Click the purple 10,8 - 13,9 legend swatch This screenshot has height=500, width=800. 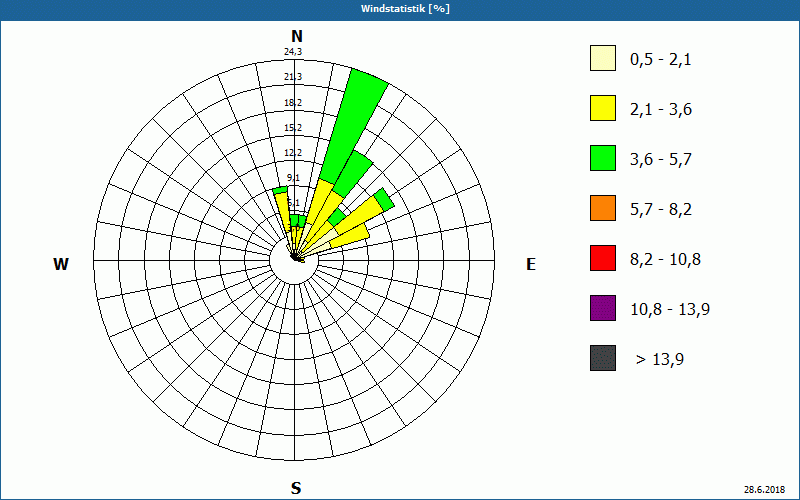tap(603, 308)
